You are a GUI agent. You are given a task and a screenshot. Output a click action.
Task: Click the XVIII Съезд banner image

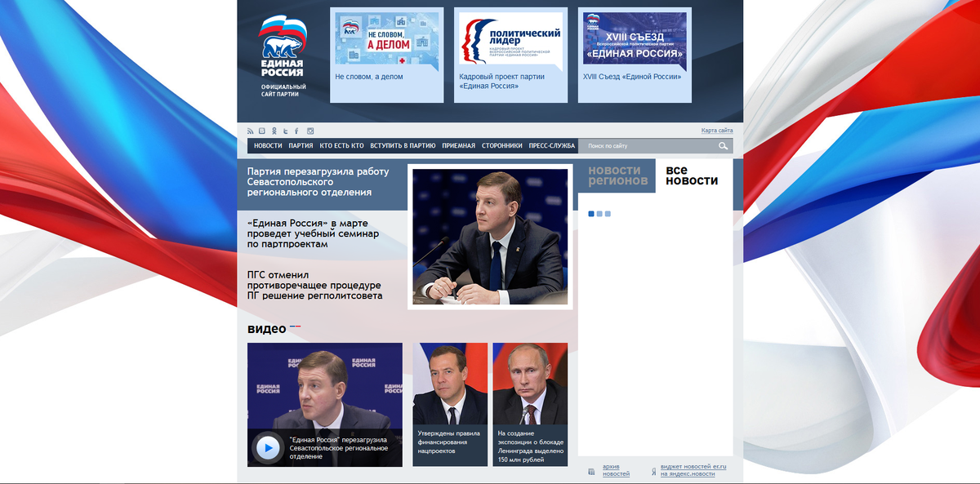(x=635, y=38)
